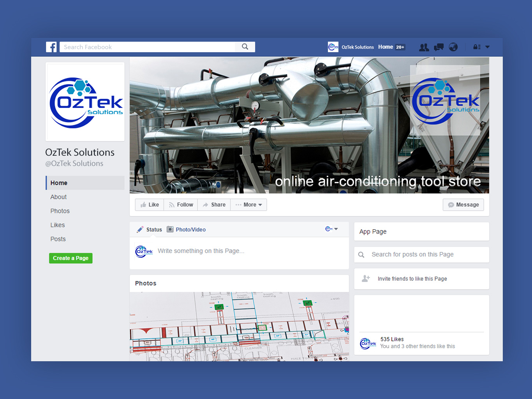532x399 pixels.
Task: Click the OzTek avatar in top bar
Action: (x=333, y=47)
